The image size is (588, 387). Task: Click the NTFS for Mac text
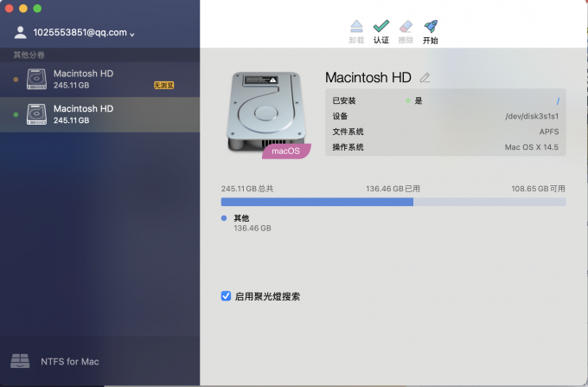click(x=70, y=362)
